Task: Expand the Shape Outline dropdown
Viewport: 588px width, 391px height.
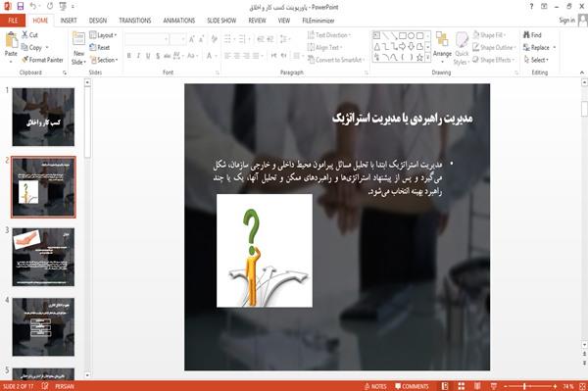Action: point(494,47)
